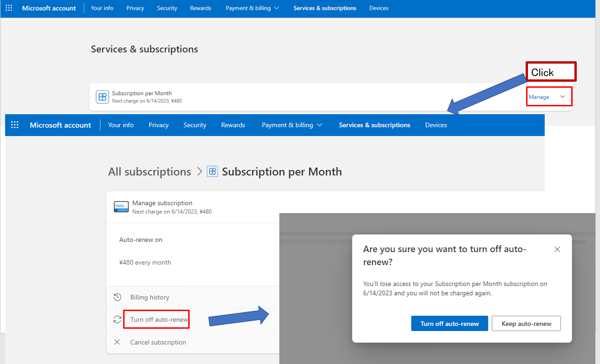
Task: Click '¥480 every month' price text
Action: pos(145,262)
